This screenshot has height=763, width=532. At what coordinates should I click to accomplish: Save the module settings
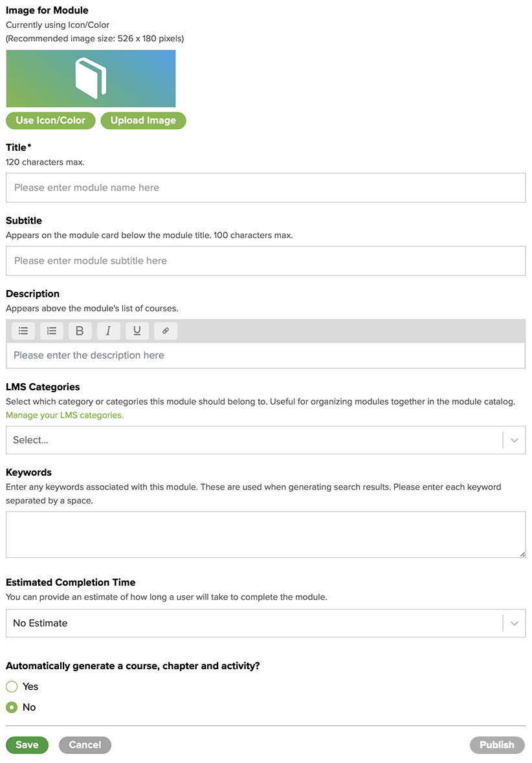click(x=27, y=745)
